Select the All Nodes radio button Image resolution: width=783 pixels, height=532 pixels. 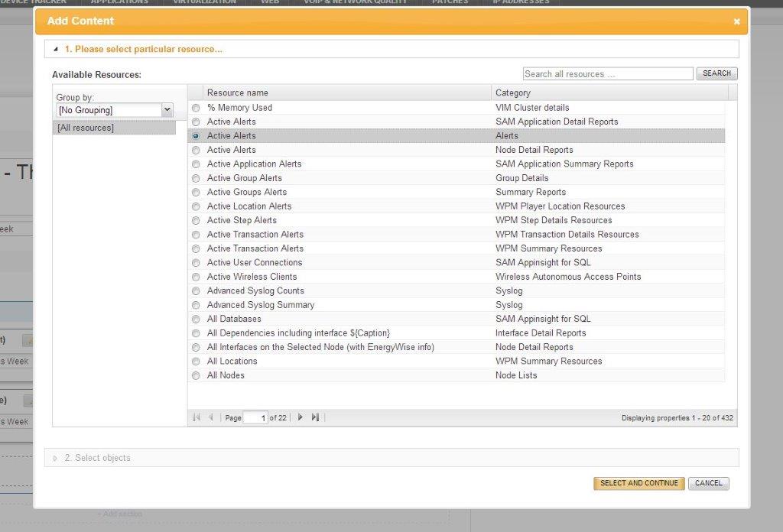[196, 376]
